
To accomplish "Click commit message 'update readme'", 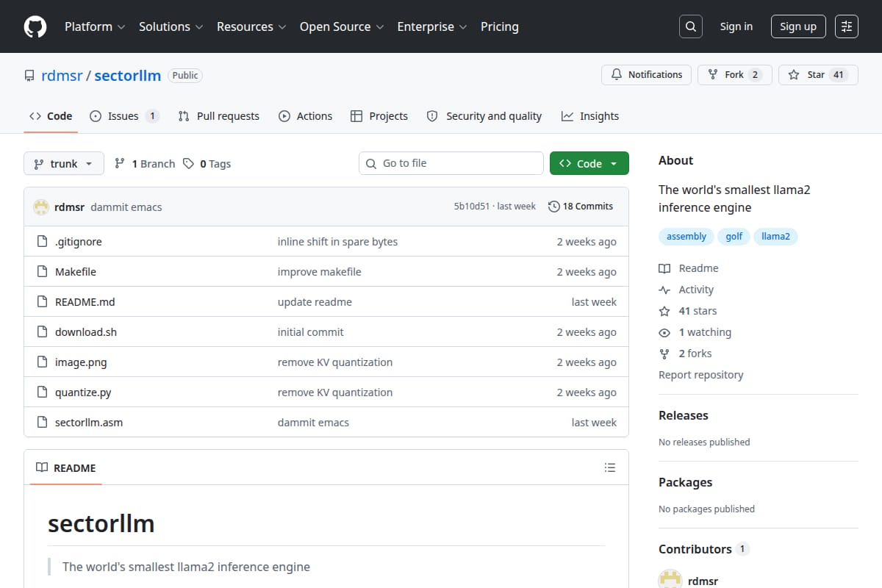I will click(315, 302).
